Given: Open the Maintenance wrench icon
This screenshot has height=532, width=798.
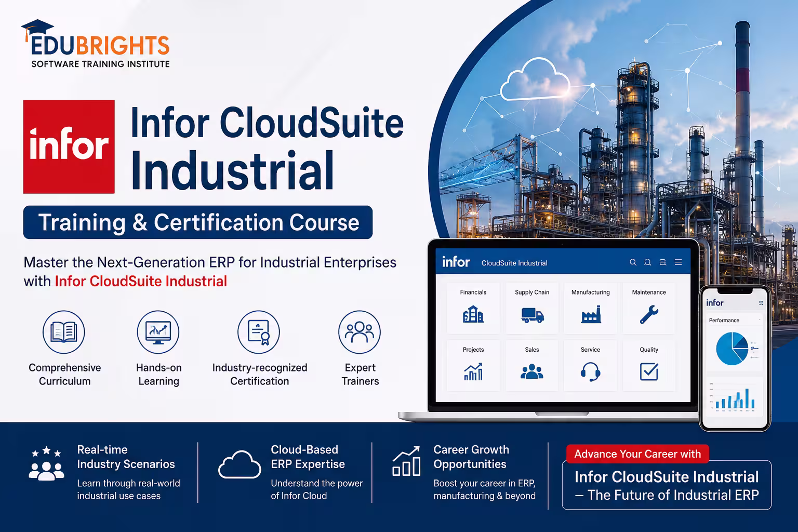Looking at the screenshot, I should coord(649,315).
